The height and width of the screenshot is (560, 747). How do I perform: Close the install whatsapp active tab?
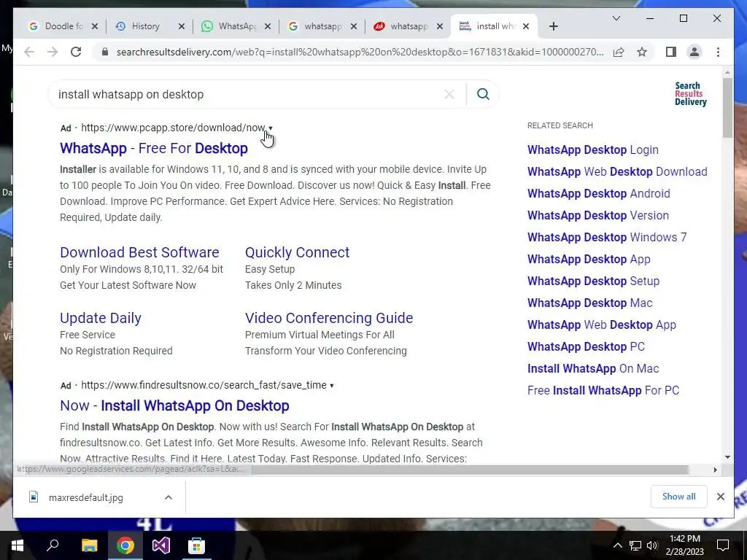click(526, 27)
